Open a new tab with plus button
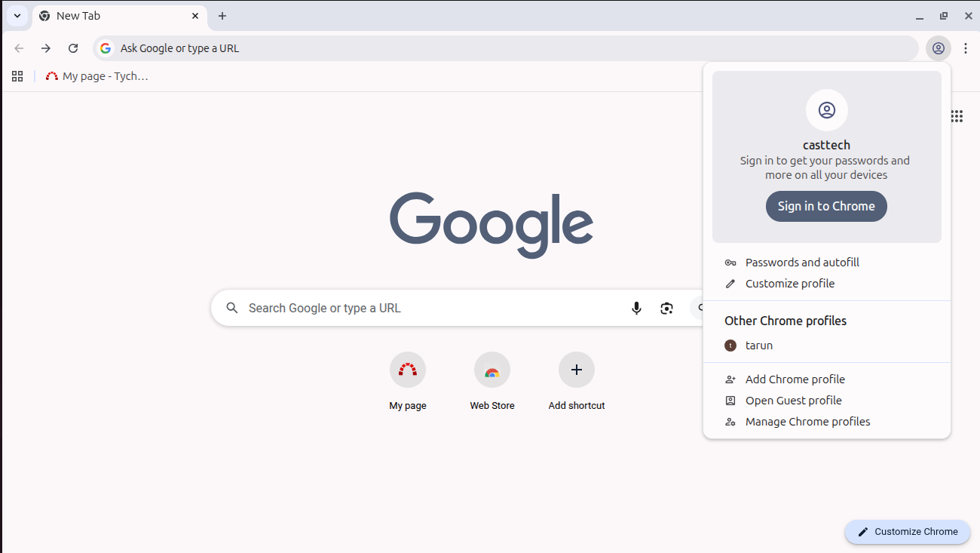 coord(222,16)
